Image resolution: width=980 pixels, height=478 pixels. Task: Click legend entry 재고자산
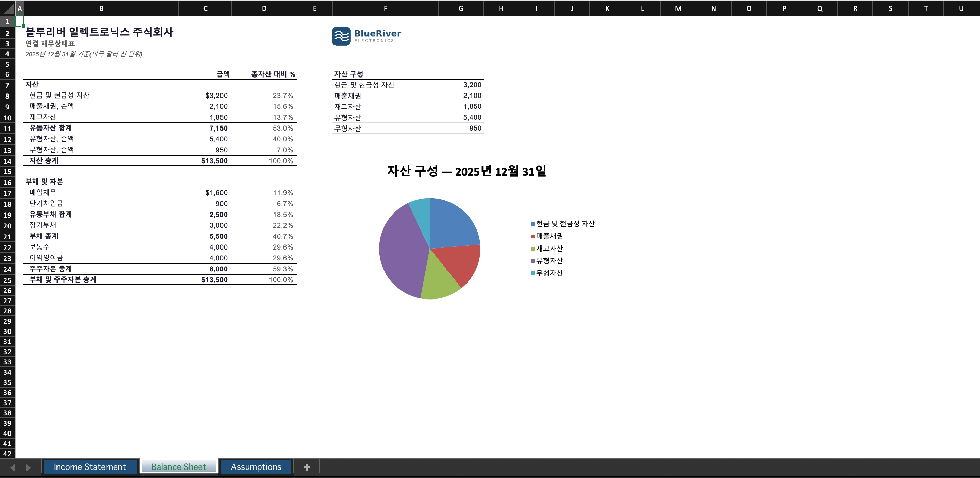coord(547,249)
